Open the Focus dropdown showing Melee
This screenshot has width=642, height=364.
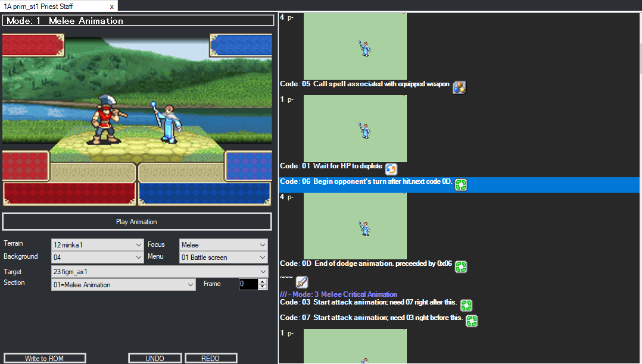(223, 244)
